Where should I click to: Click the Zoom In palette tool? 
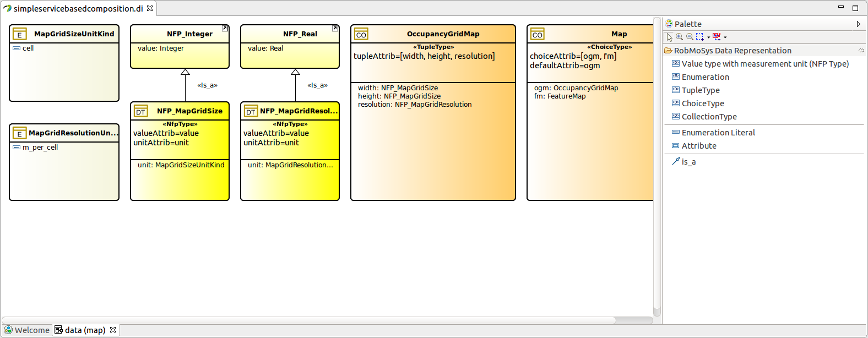coord(680,37)
